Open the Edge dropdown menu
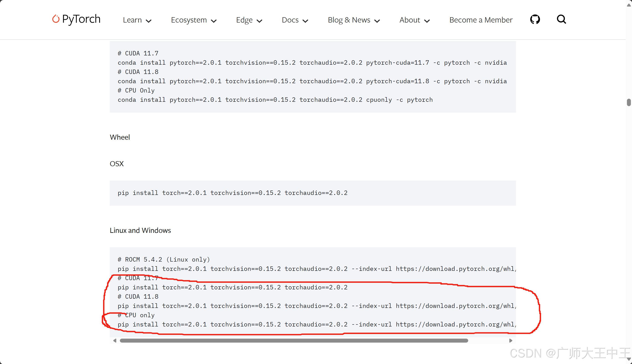 coord(249,20)
